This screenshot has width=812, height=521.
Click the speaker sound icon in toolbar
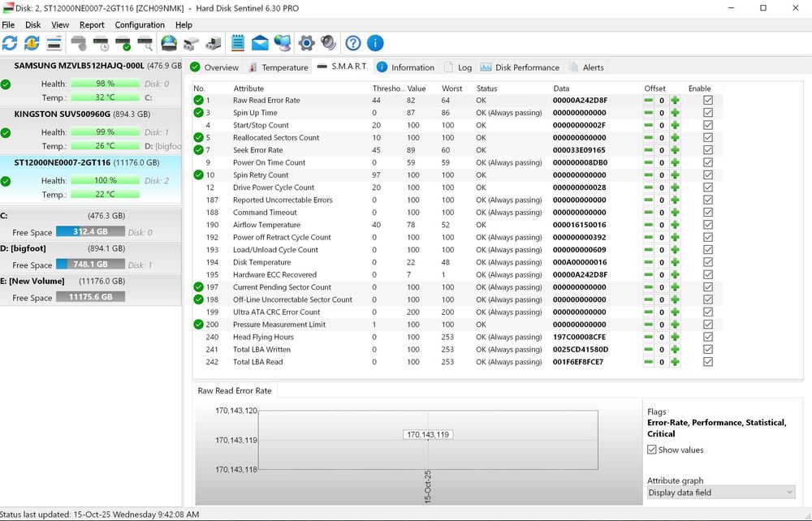click(x=328, y=43)
